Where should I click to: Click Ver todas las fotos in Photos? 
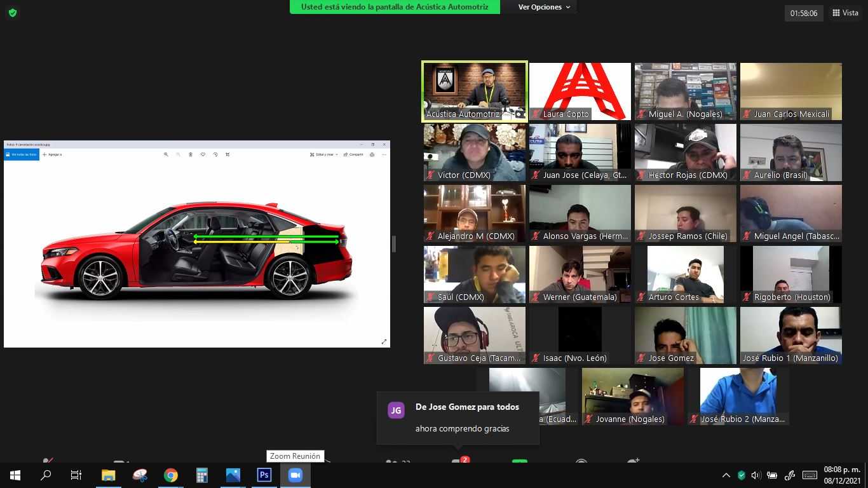pos(22,154)
